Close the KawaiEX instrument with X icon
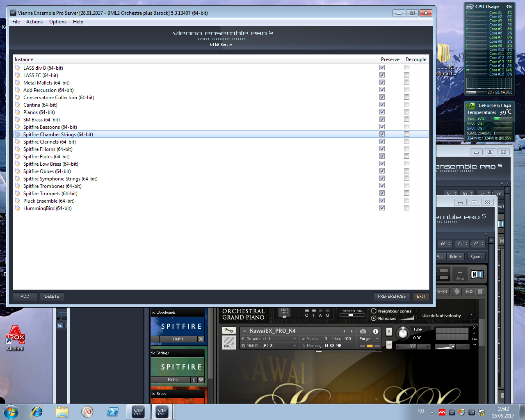 [x=474, y=328]
